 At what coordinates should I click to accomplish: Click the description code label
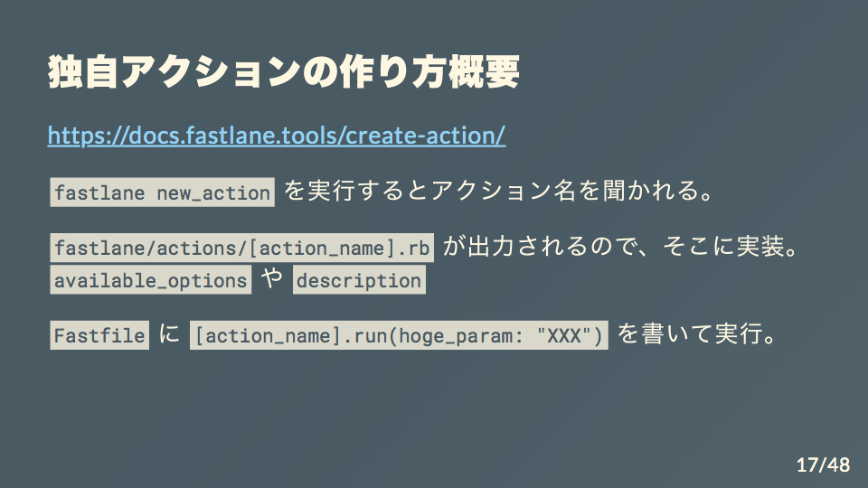point(359,280)
